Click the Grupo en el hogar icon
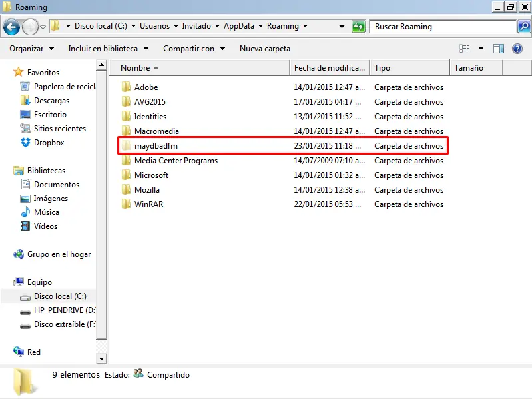 pyautogui.click(x=19, y=254)
